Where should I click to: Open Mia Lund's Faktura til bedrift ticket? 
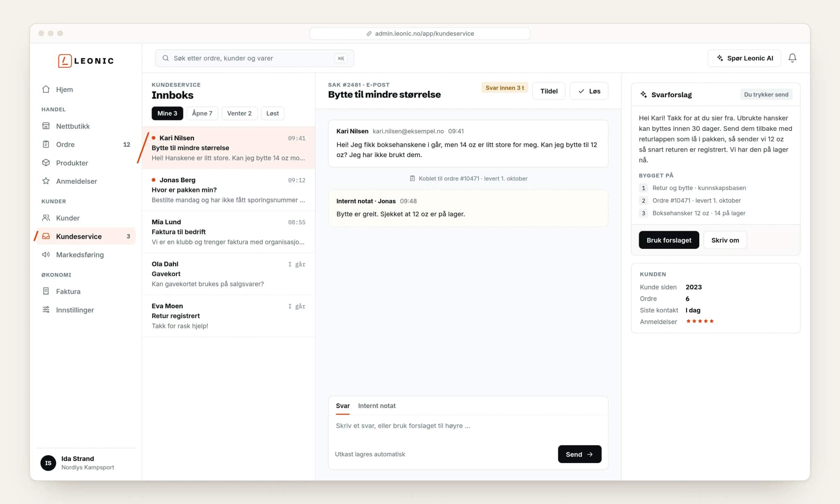[228, 232]
